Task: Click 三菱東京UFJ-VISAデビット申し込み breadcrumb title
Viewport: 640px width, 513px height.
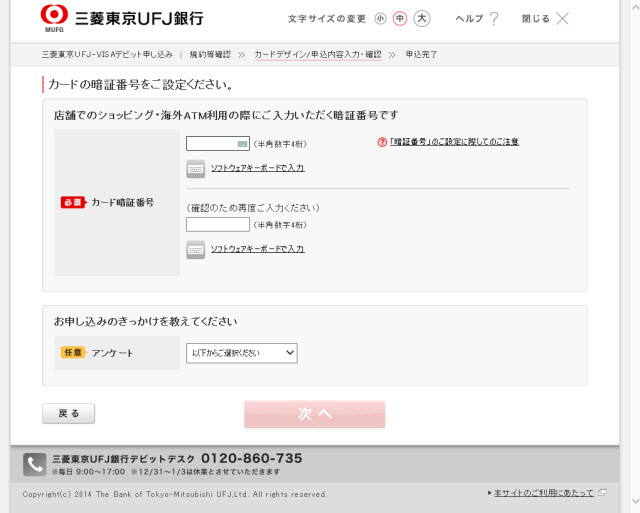Action: (x=107, y=54)
